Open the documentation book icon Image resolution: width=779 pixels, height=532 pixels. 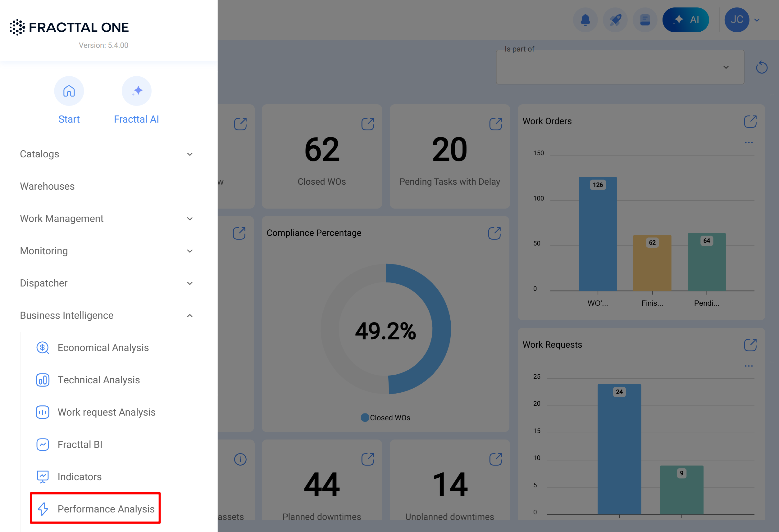tap(645, 20)
